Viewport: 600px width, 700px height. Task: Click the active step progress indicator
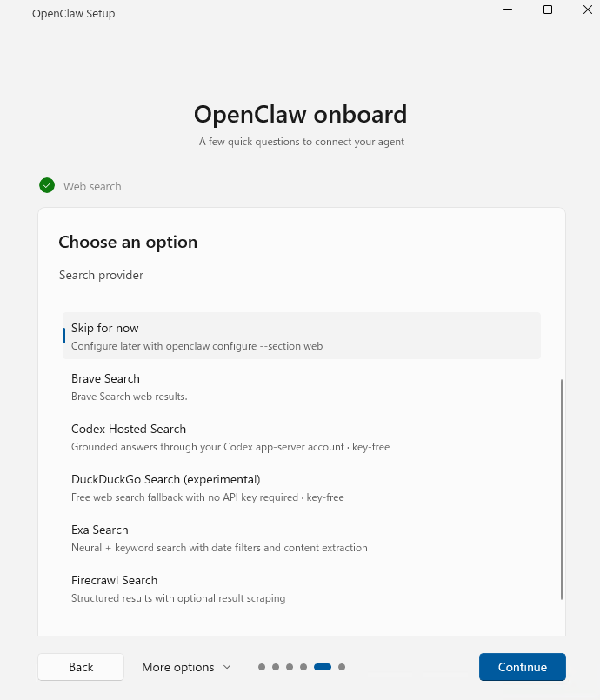pyautogui.click(x=323, y=667)
